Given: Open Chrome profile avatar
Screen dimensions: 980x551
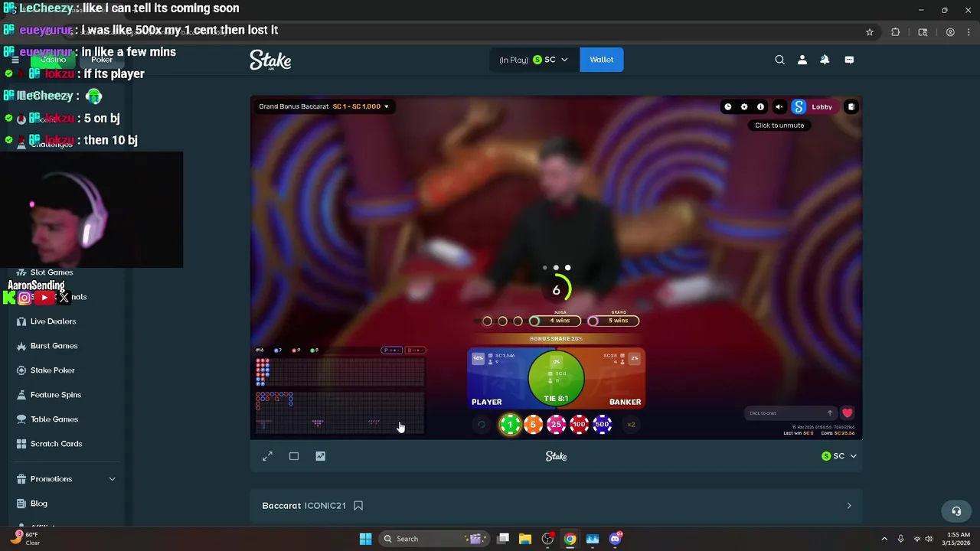Looking at the screenshot, I should tap(950, 32).
